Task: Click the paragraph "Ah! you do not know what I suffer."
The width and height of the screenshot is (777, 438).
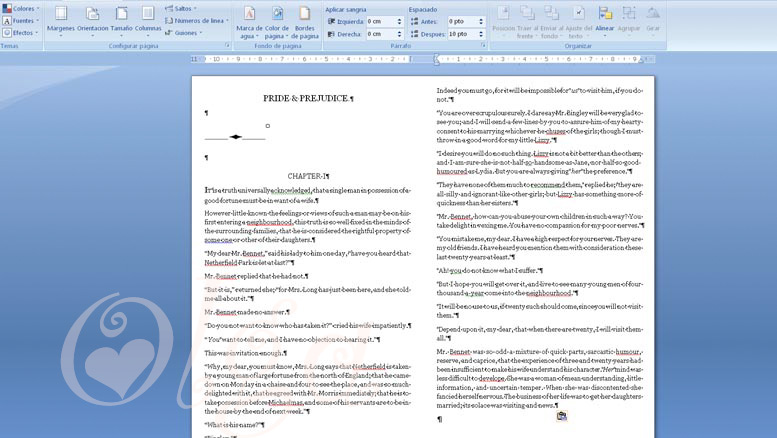Action: (x=490, y=271)
